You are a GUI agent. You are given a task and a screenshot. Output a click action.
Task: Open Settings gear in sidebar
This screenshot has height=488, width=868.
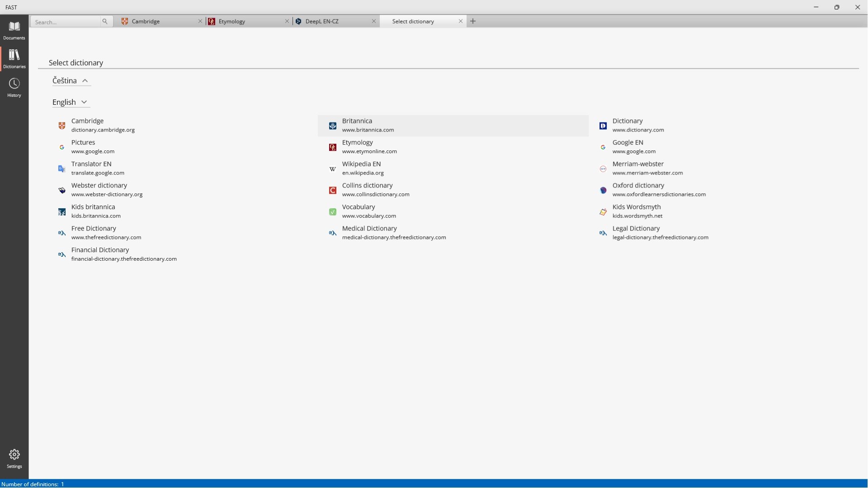(x=14, y=458)
